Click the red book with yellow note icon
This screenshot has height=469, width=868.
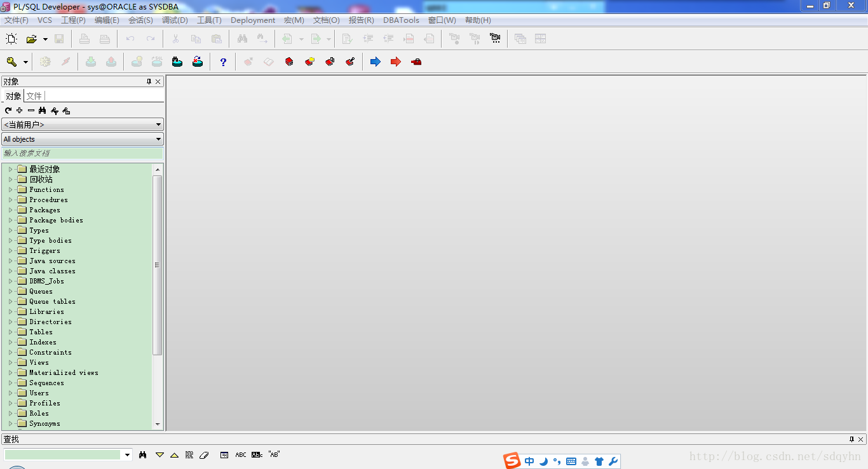tap(309, 62)
